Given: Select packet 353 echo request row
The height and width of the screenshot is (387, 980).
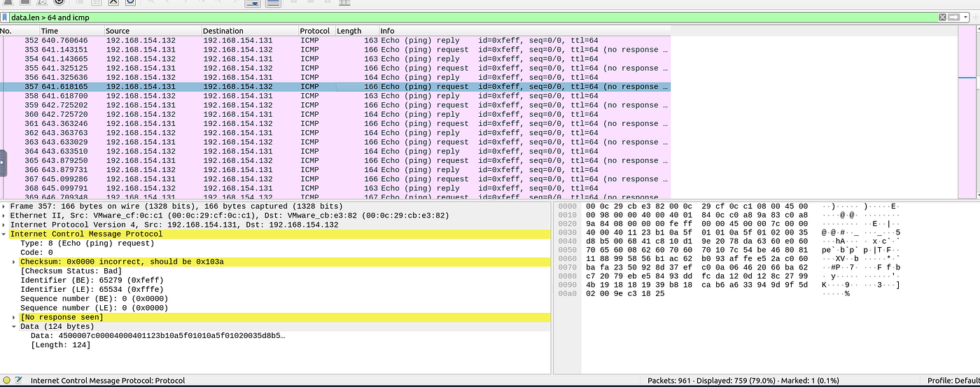Looking at the screenshot, I should tap(335, 50).
